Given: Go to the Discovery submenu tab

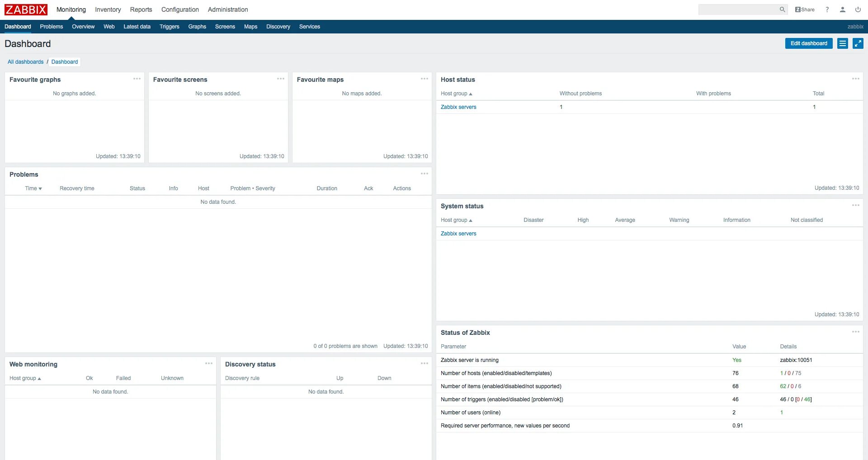Looking at the screenshot, I should 278,27.
